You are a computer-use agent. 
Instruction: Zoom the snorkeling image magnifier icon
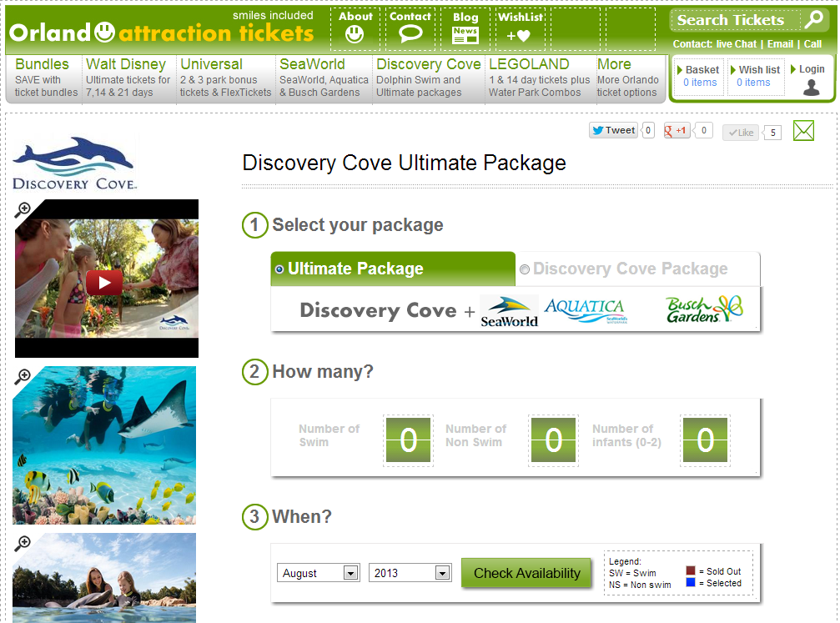tap(23, 376)
